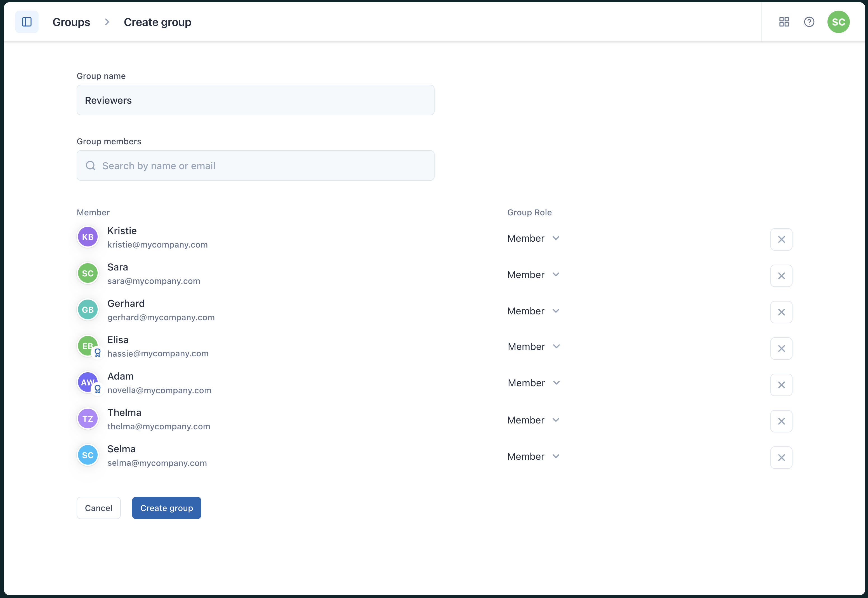Click the blue Create group button

tap(166, 508)
